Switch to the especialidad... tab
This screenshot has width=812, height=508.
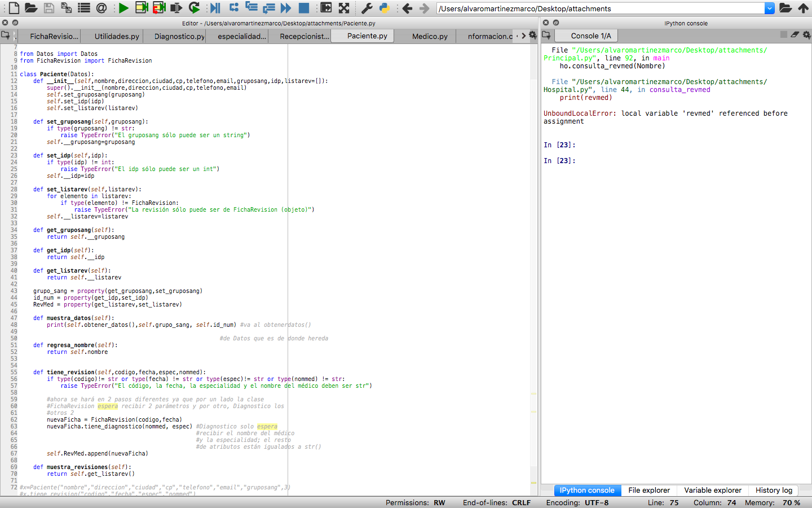click(242, 36)
